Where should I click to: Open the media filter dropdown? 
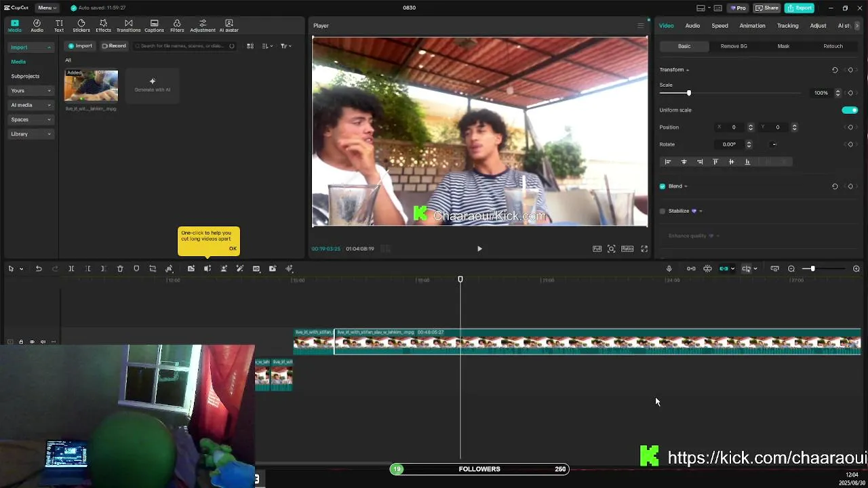(285, 46)
